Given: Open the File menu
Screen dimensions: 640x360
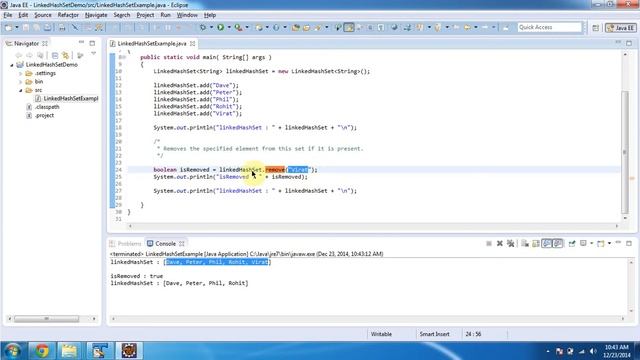Looking at the screenshot, I should coord(7,15).
